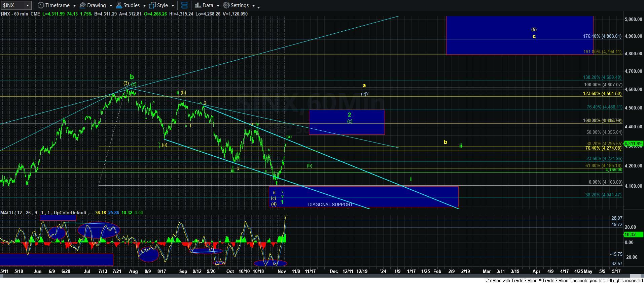The image size is (644, 283).
Task: Click the 5,000.00 price axis label
Action: (634, 19)
